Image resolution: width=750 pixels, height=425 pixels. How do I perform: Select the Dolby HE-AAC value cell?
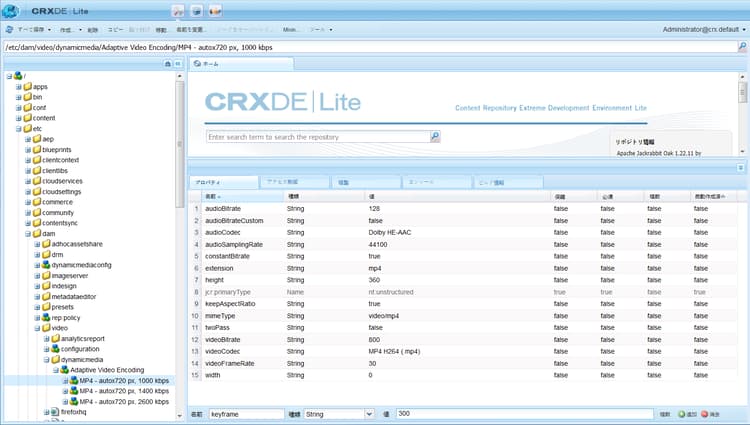[x=390, y=232]
